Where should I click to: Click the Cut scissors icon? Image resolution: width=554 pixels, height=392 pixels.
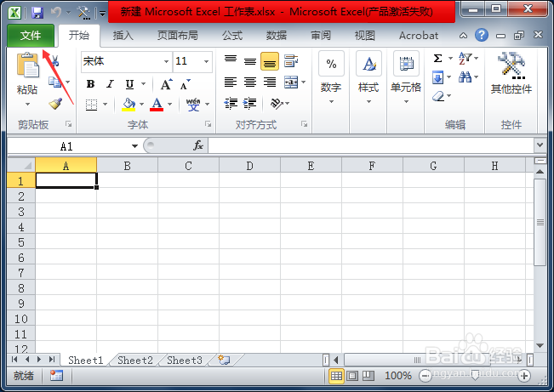54,61
